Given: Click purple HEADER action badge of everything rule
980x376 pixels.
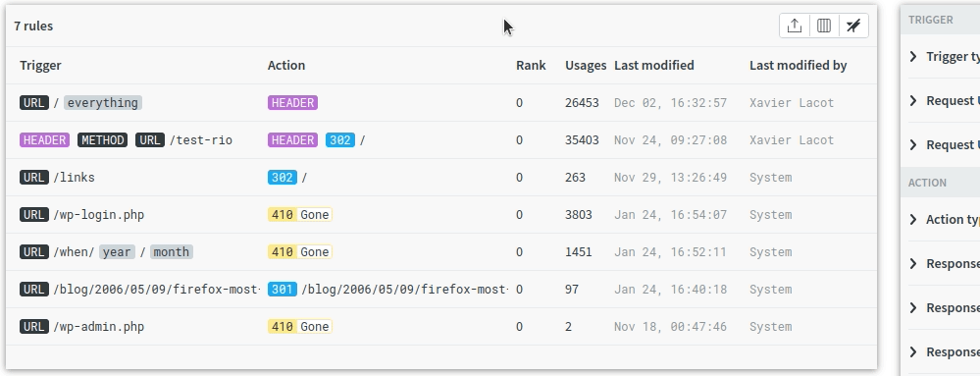Looking at the screenshot, I should (x=292, y=103).
